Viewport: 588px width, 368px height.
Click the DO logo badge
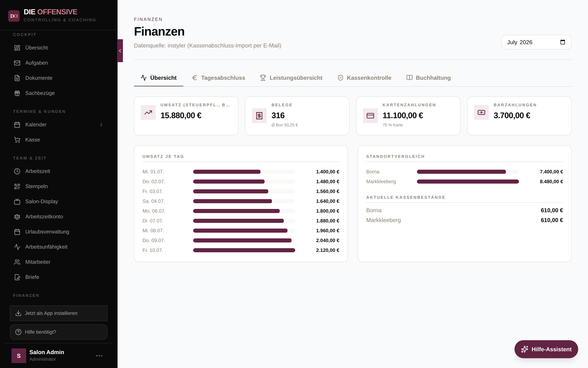click(14, 16)
